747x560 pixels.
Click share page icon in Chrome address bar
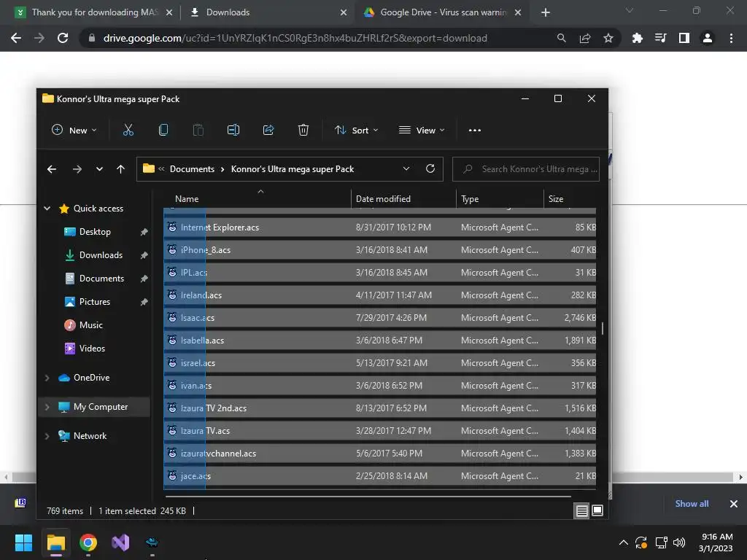(x=585, y=38)
